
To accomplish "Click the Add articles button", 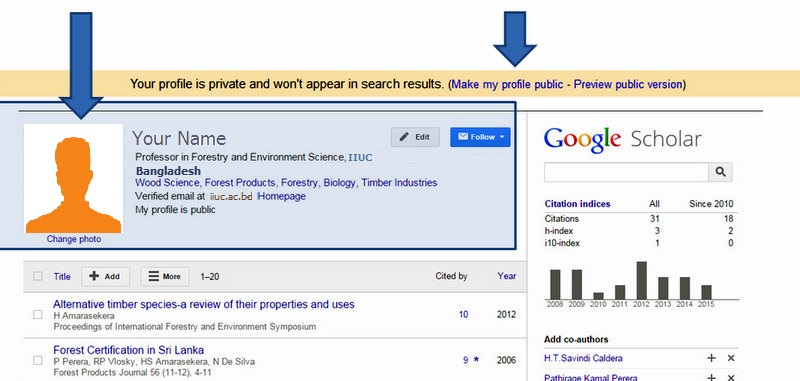I will (105, 276).
